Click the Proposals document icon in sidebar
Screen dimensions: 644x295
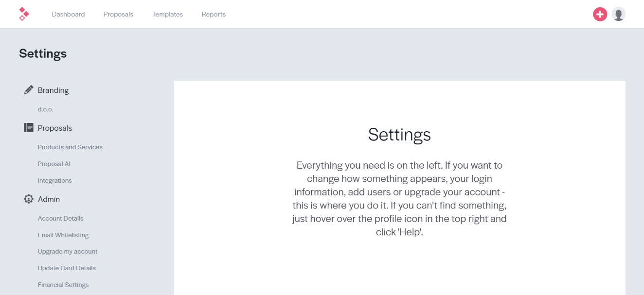pyautogui.click(x=29, y=128)
